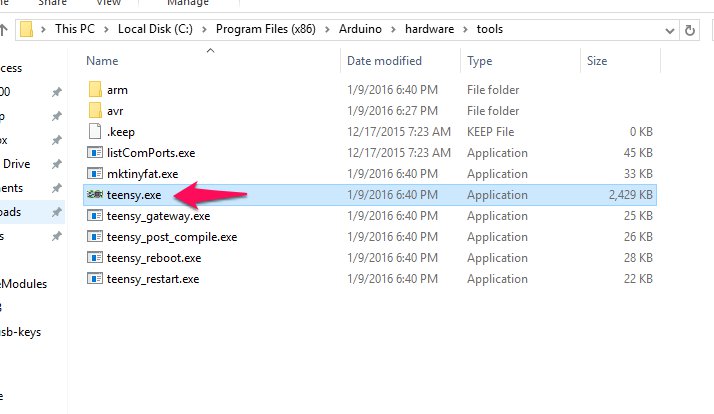Click the KEEP File type cell
Image resolution: width=714 pixels, height=414 pixels.
(490, 132)
